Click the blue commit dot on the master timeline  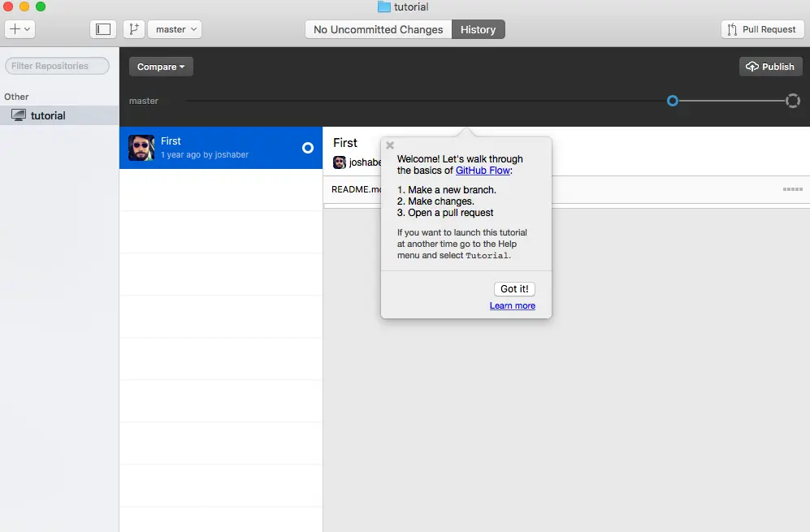click(672, 101)
